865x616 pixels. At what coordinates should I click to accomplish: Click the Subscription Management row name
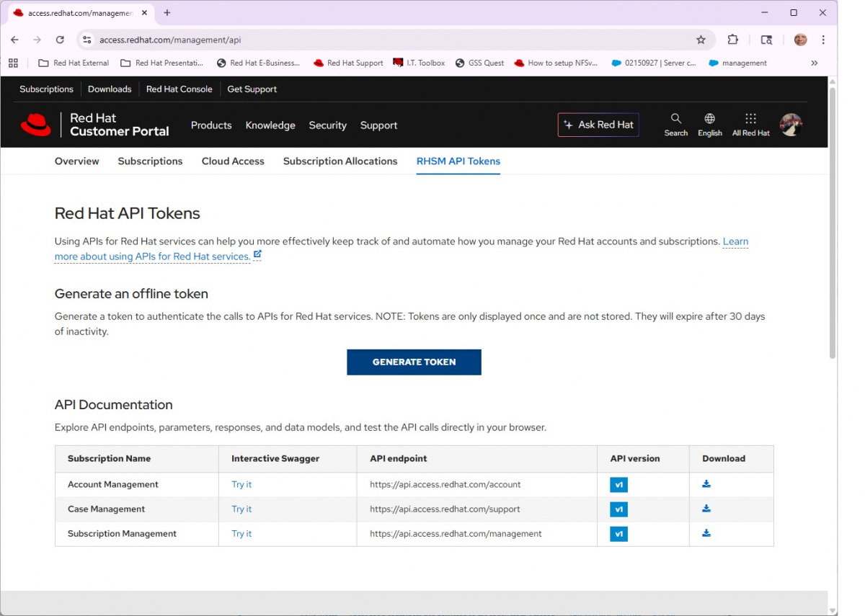[x=122, y=533]
